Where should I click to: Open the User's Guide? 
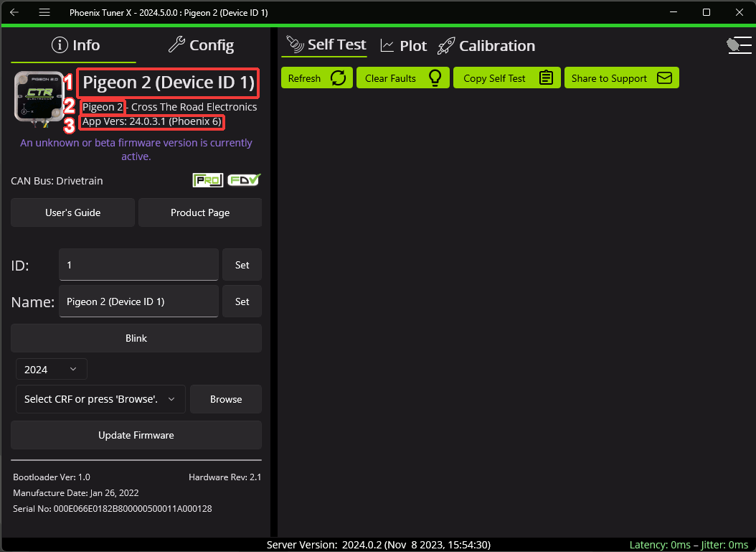[73, 212]
